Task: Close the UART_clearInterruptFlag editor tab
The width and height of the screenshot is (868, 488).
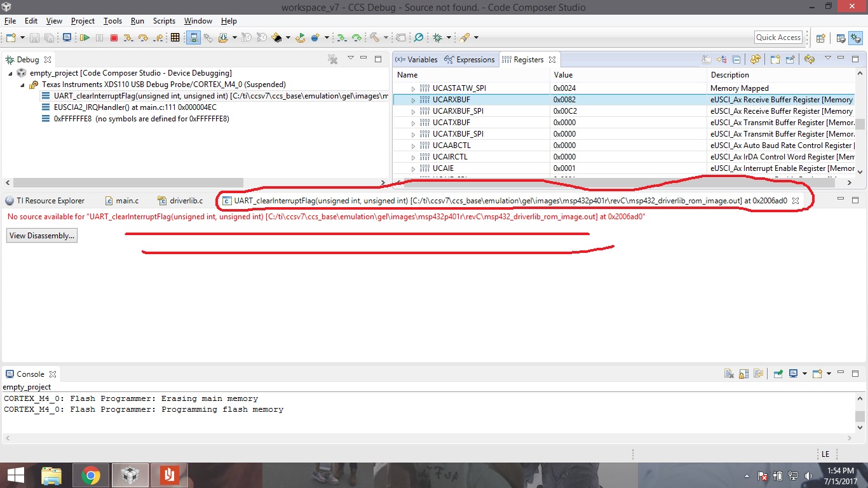Action: coord(796,201)
